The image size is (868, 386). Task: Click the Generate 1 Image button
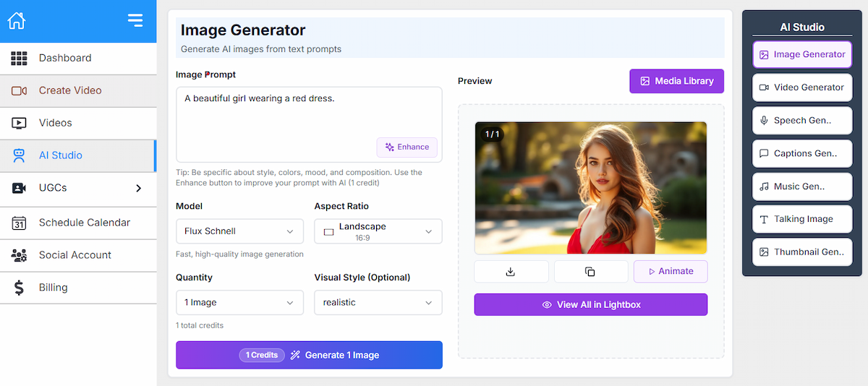pyautogui.click(x=309, y=355)
